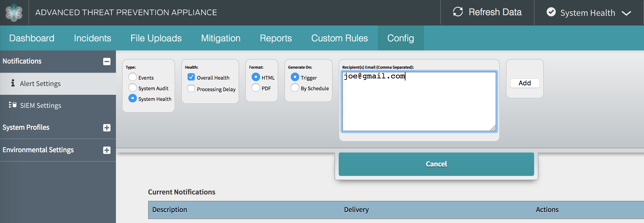
Task: Open the System Health dropdown chevron
Action: pyautogui.click(x=626, y=13)
